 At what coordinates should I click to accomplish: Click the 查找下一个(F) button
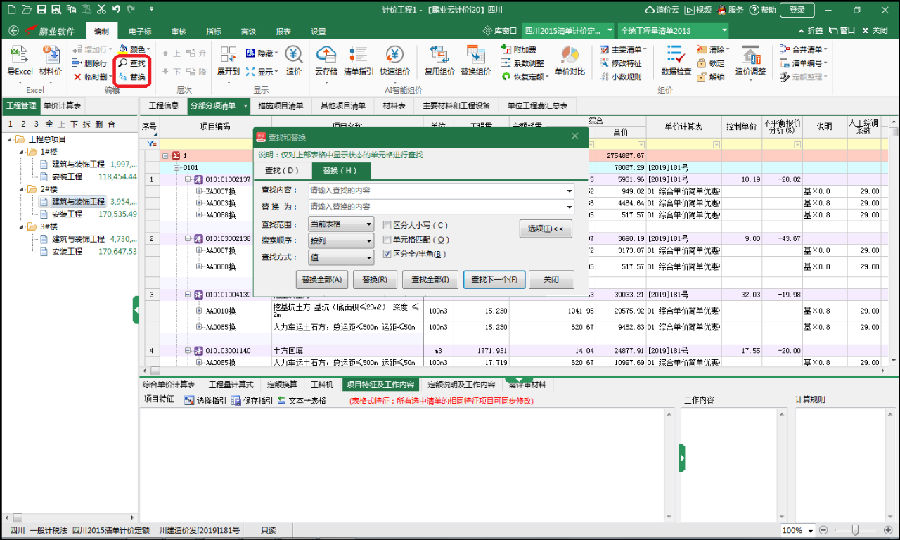point(495,280)
